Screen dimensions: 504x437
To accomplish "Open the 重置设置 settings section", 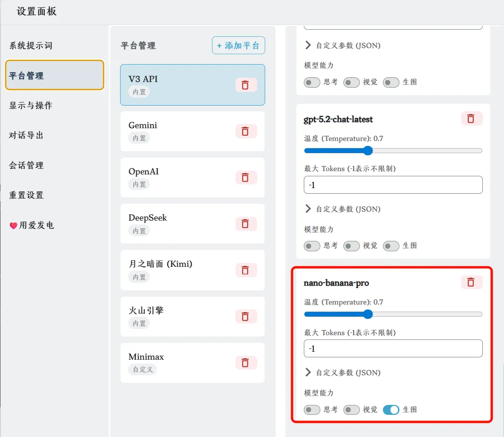I will [55, 195].
